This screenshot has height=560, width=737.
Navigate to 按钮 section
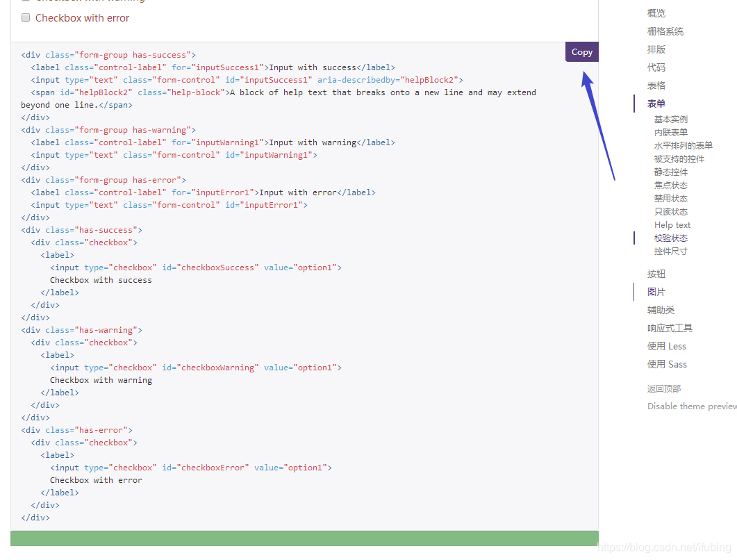pos(656,274)
